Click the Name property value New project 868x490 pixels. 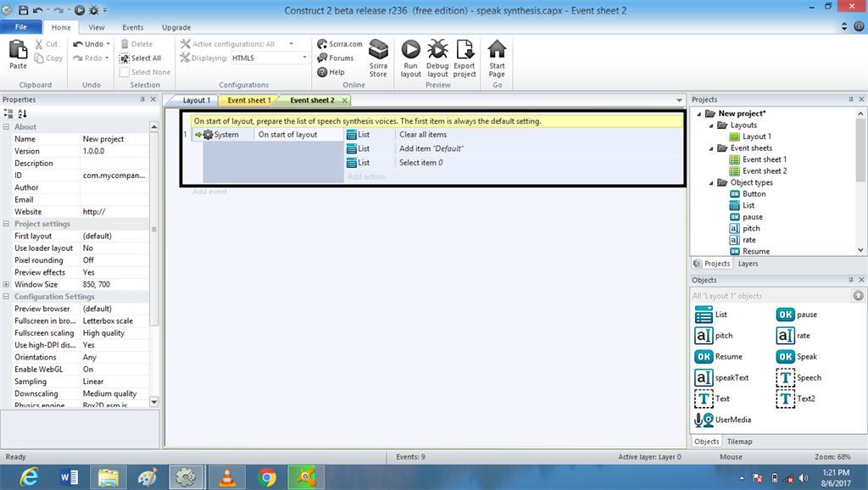(114, 139)
